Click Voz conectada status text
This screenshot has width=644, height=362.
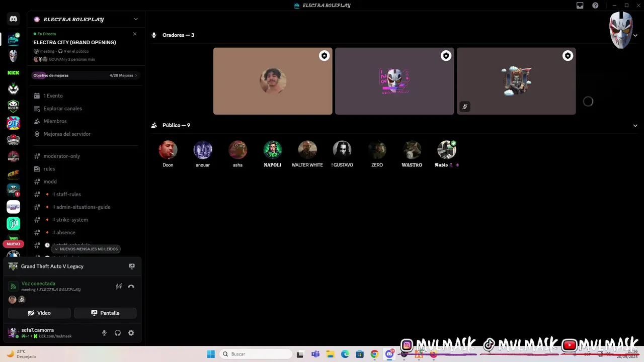38,284
